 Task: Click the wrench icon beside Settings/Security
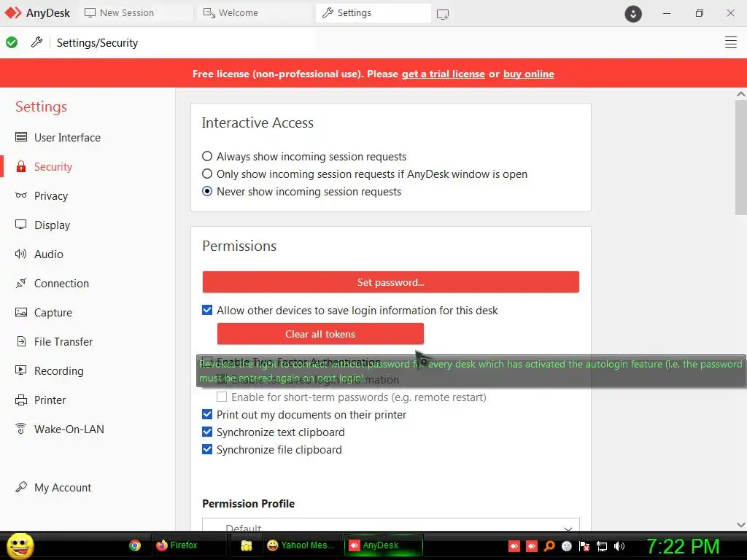pyautogui.click(x=36, y=42)
